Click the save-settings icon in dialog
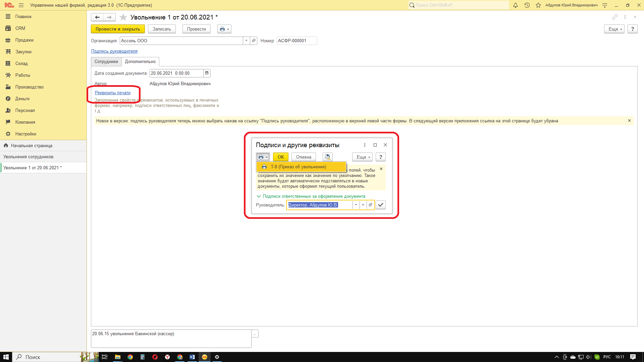This screenshot has width=644, height=362. tap(328, 157)
